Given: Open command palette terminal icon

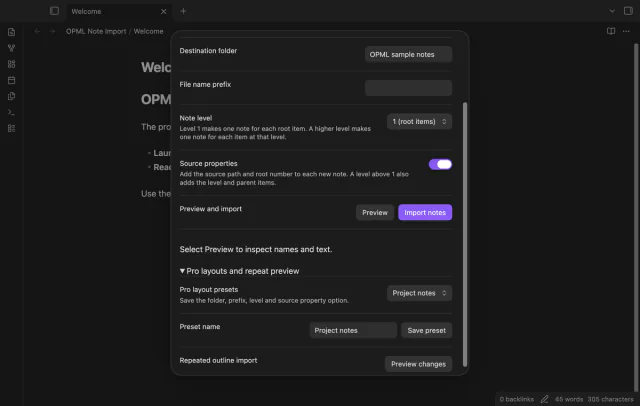Looking at the screenshot, I should click(x=11, y=112).
